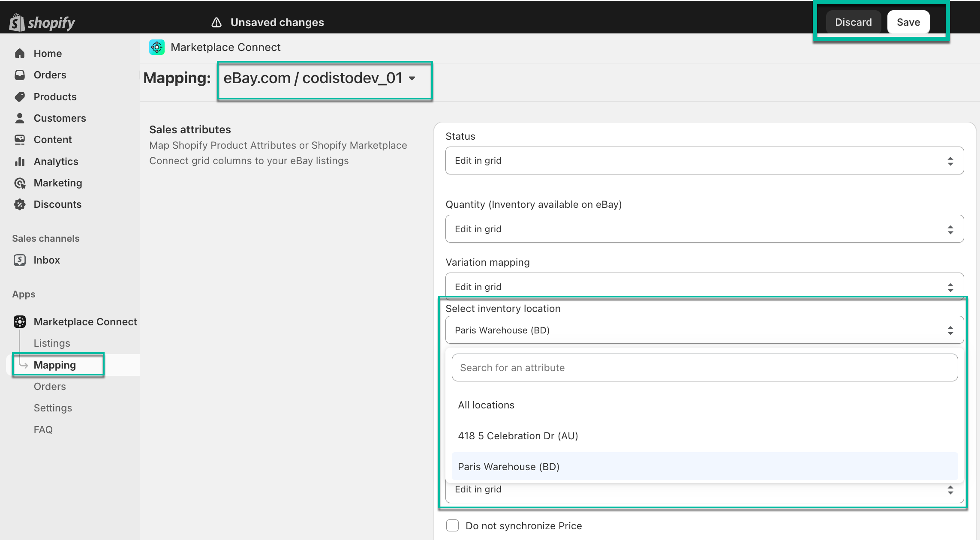Open the Status dropdown
Screen dimensions: 980x540
click(x=704, y=161)
